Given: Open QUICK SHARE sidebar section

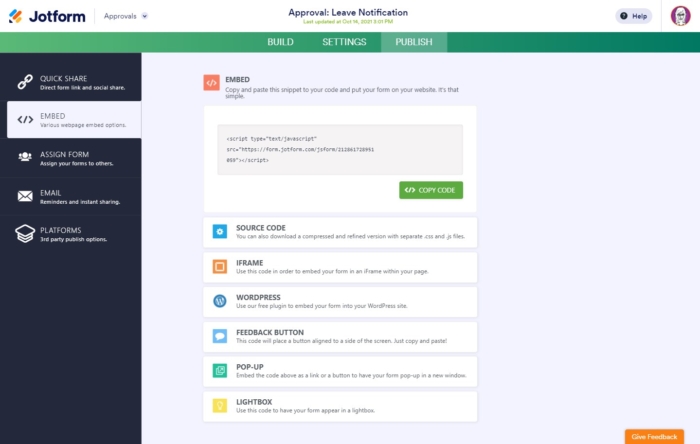Looking at the screenshot, I should (x=71, y=82).
